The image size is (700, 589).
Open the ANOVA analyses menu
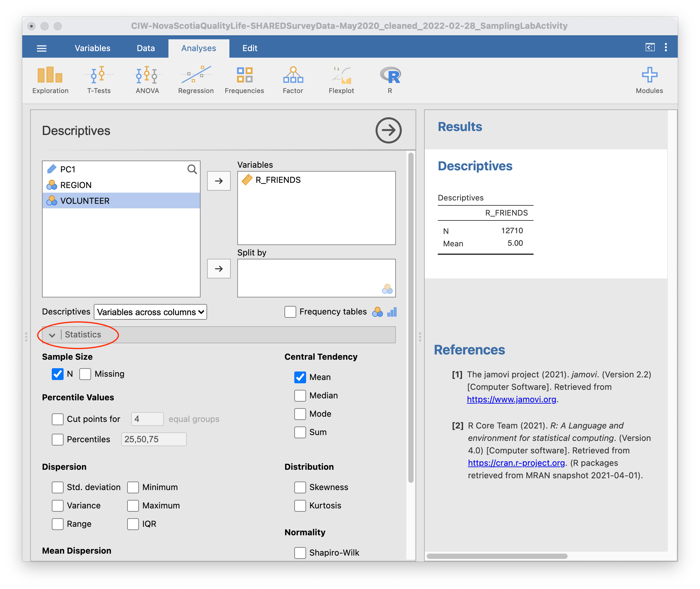pos(147,80)
